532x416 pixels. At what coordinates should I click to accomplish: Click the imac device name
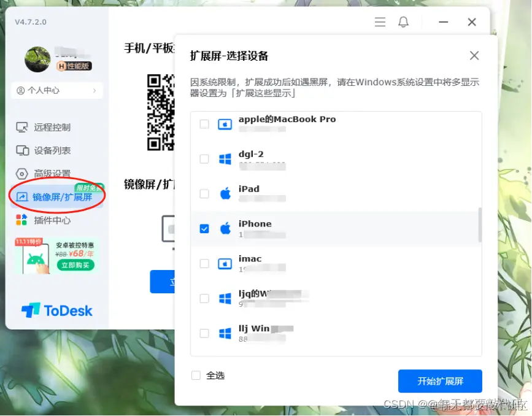[x=250, y=259]
